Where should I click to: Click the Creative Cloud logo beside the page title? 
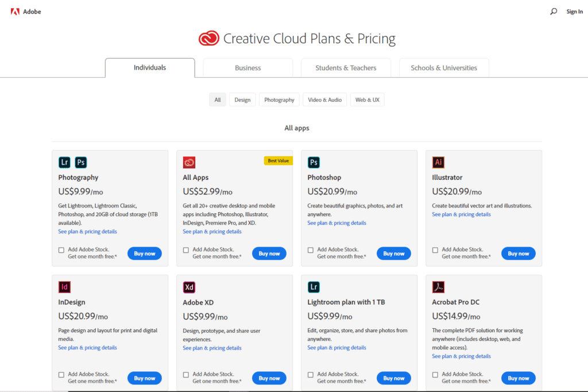(x=209, y=39)
